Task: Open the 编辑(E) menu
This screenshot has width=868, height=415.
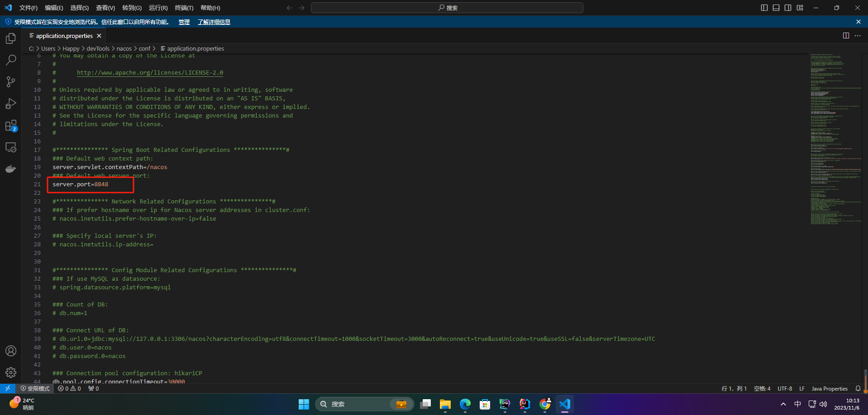Action: coord(54,8)
